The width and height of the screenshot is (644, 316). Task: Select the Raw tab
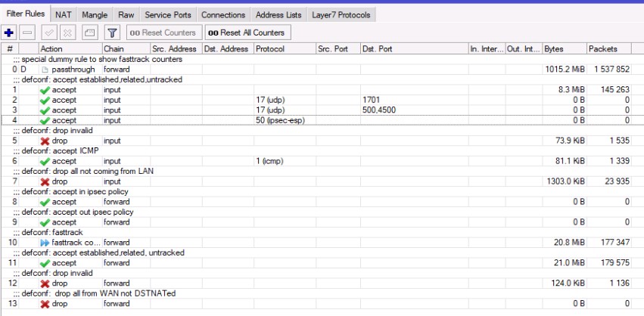point(126,15)
